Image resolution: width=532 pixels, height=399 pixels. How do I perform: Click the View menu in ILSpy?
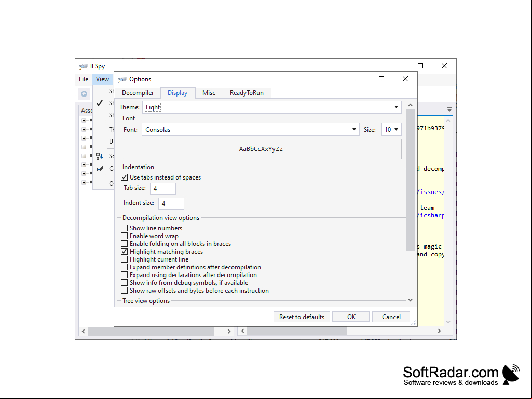click(x=102, y=79)
